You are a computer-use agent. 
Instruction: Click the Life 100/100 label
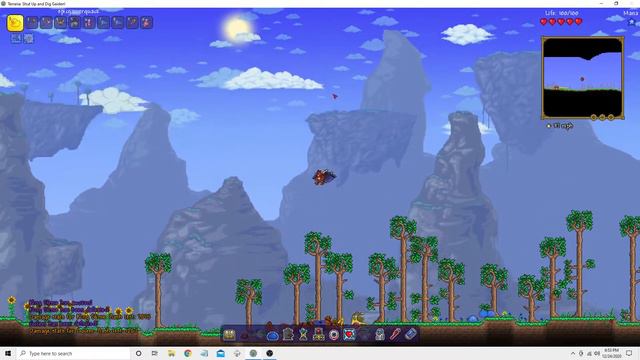tap(562, 13)
